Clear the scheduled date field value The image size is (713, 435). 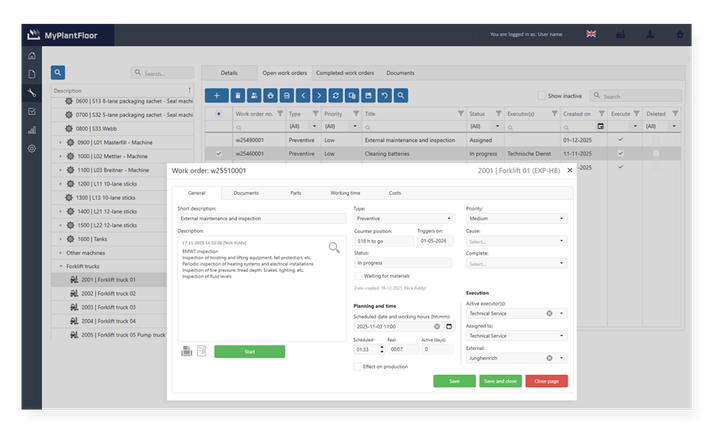437,326
